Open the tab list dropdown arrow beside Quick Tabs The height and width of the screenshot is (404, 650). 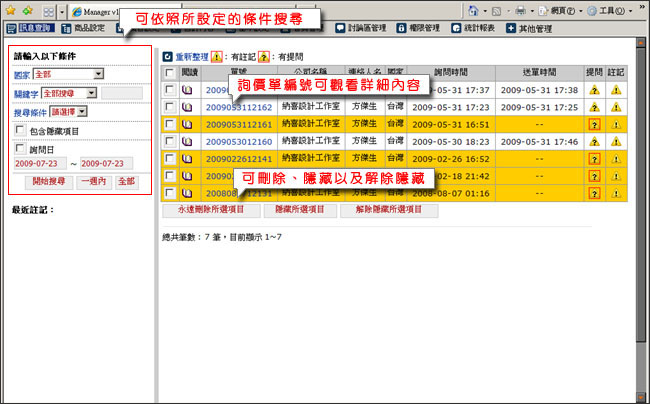pyautogui.click(x=62, y=12)
